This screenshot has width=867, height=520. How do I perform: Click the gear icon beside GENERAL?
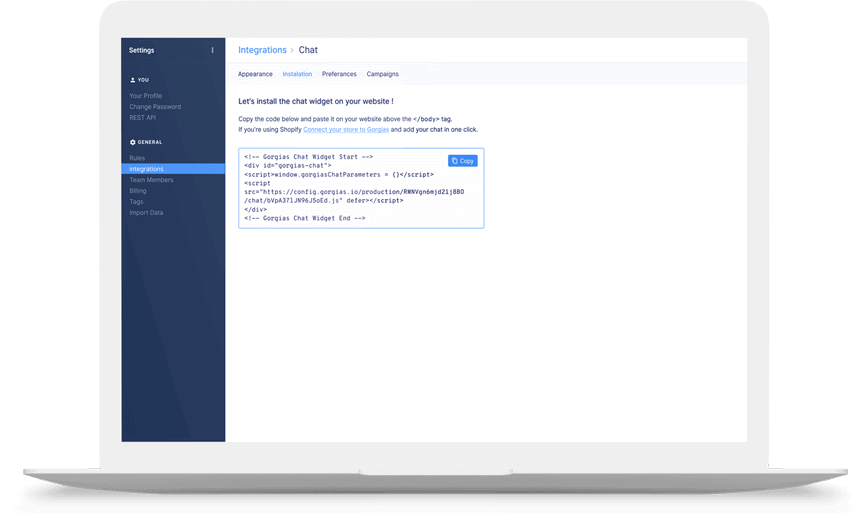(133, 142)
